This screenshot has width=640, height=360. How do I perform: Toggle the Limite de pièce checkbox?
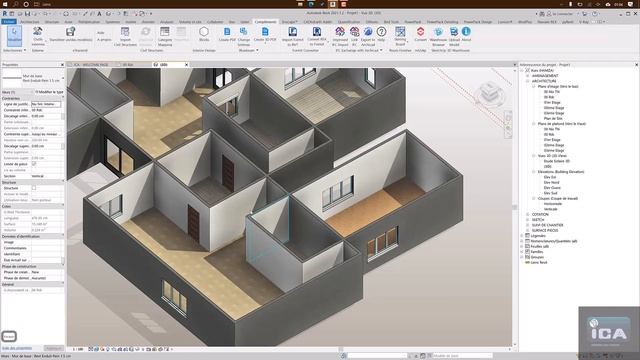pyautogui.click(x=34, y=164)
